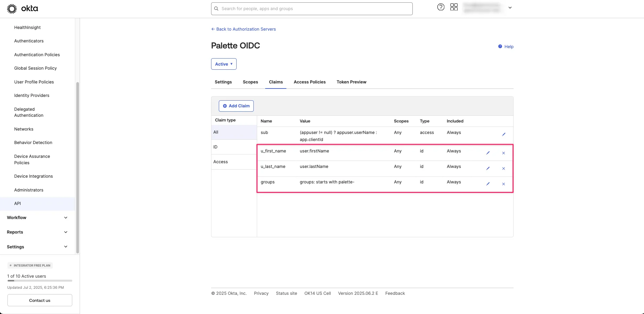Edit the u_first_name claim
Image resolution: width=644 pixels, height=314 pixels.
[488, 153]
